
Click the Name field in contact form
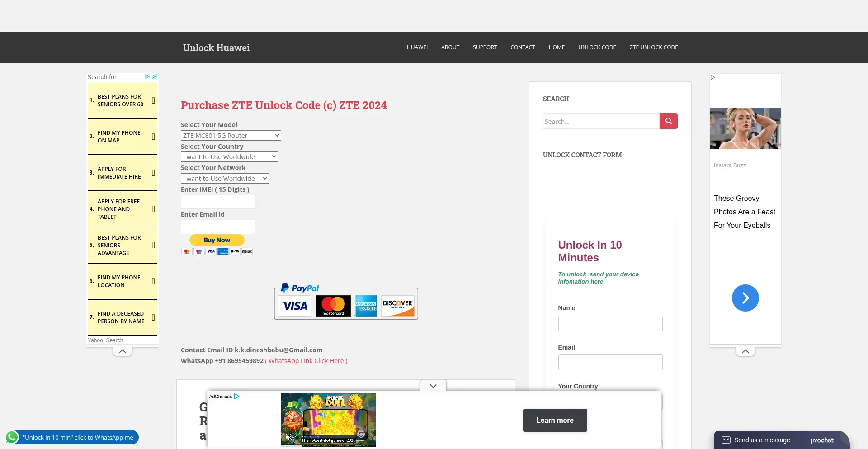tap(610, 323)
